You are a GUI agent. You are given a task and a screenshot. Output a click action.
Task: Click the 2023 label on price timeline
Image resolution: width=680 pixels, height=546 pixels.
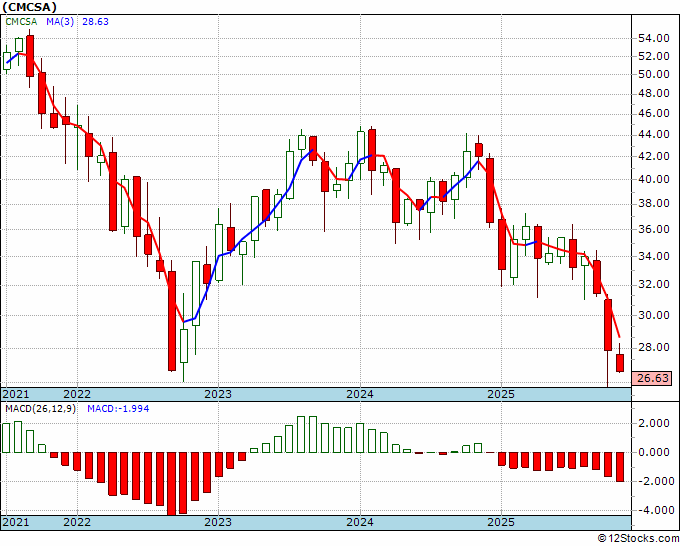tap(218, 394)
